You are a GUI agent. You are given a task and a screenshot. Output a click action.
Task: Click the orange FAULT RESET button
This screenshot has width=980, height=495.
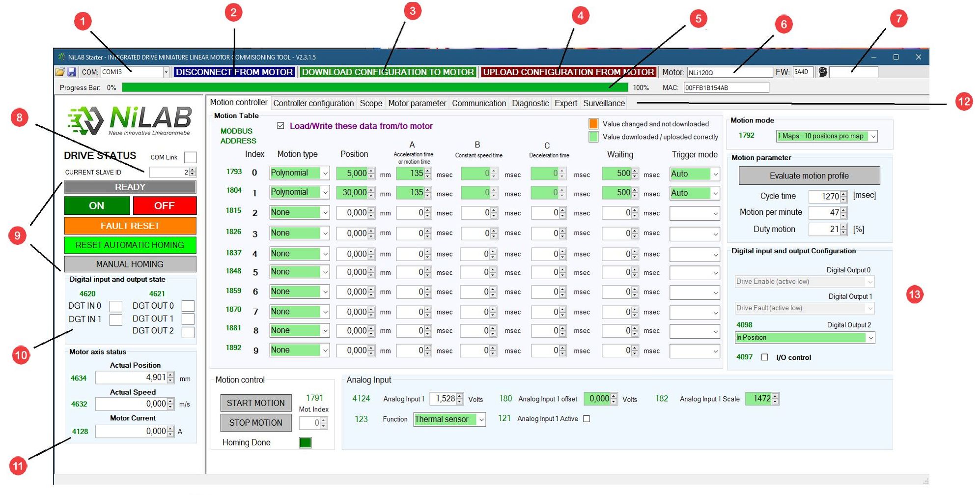point(130,226)
